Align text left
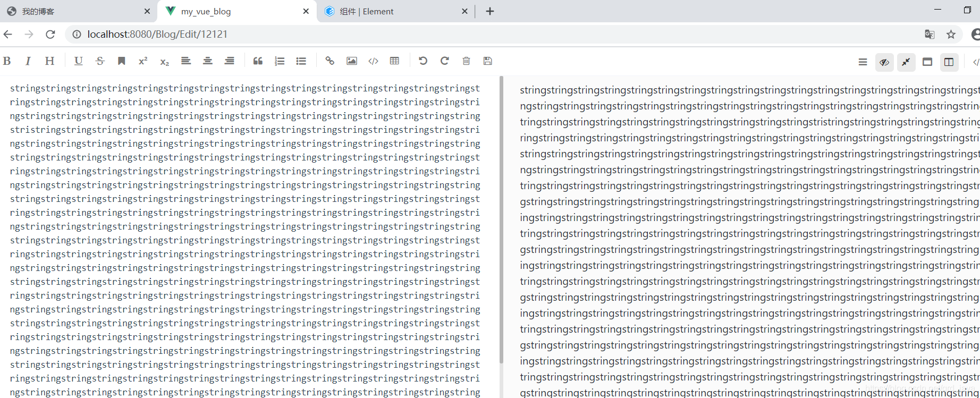This screenshot has width=980, height=398. (x=186, y=61)
